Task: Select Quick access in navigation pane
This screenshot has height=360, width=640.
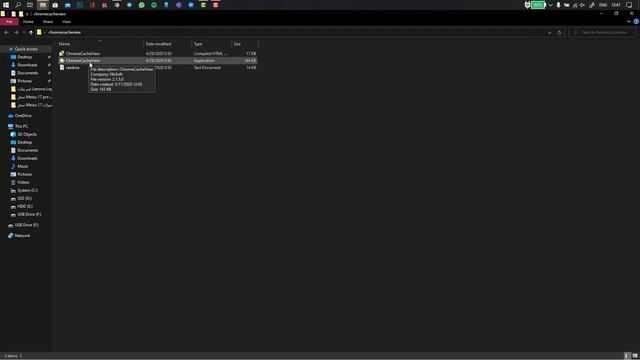Action: coord(26,49)
